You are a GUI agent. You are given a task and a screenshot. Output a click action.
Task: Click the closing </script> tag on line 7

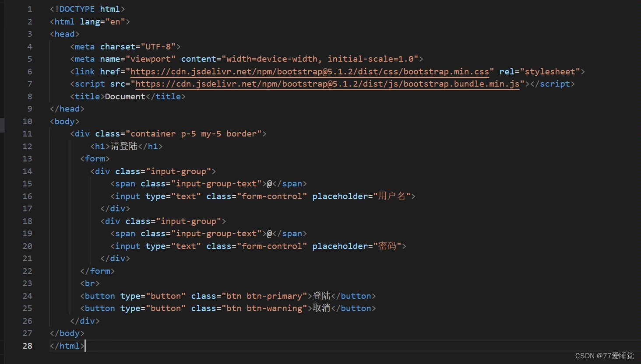pyautogui.click(x=552, y=84)
